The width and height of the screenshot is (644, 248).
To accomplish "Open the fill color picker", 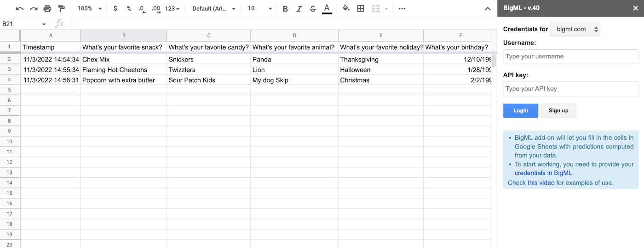I will pos(346,9).
